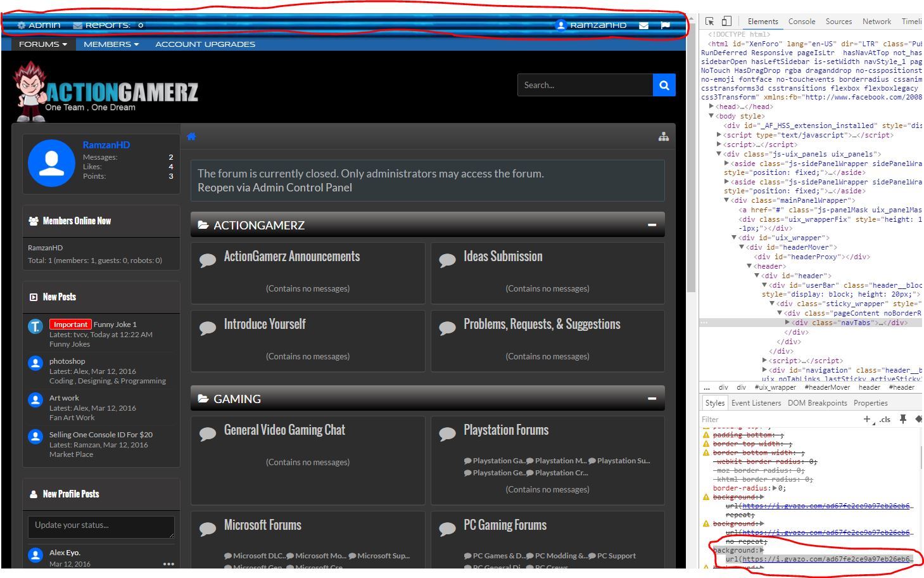Collapse the GAMING category section
924x578 pixels.
click(x=652, y=399)
